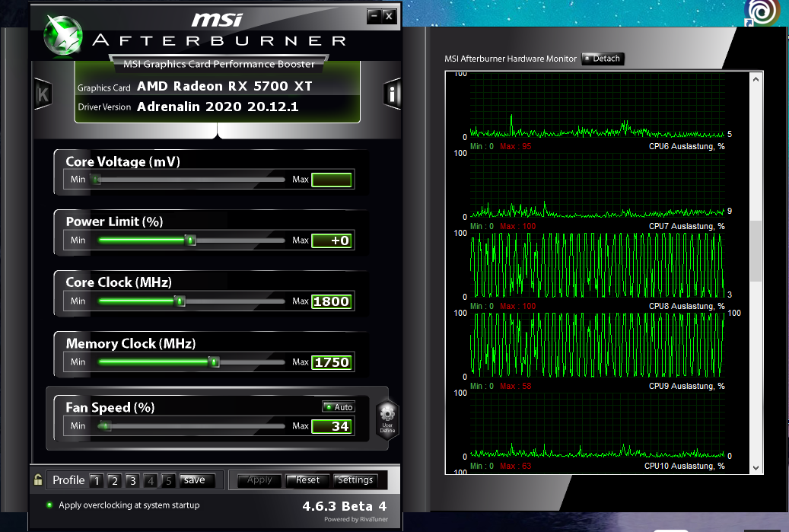Toggle Auto fan speed mode

(339, 406)
